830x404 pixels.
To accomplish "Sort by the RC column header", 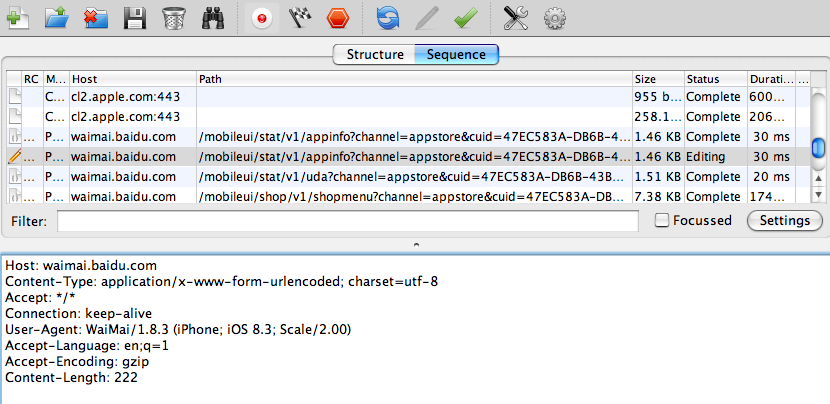I will click(x=32, y=79).
